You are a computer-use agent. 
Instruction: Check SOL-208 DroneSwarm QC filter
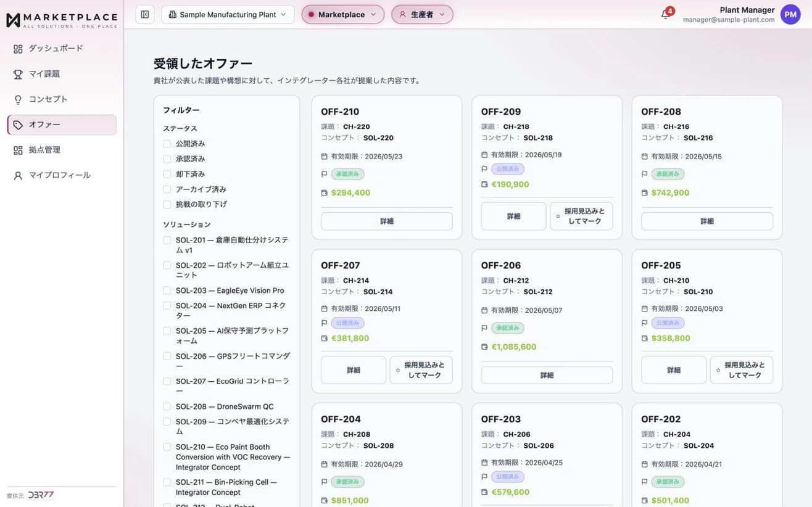point(167,406)
